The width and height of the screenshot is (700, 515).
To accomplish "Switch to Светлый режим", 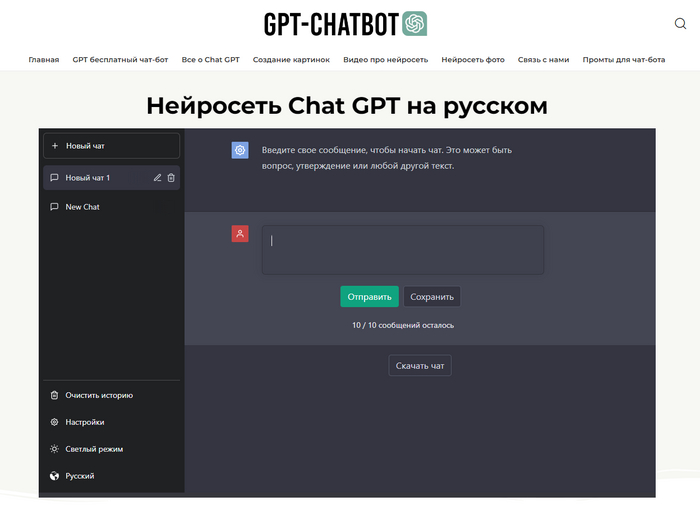I will coord(94,449).
